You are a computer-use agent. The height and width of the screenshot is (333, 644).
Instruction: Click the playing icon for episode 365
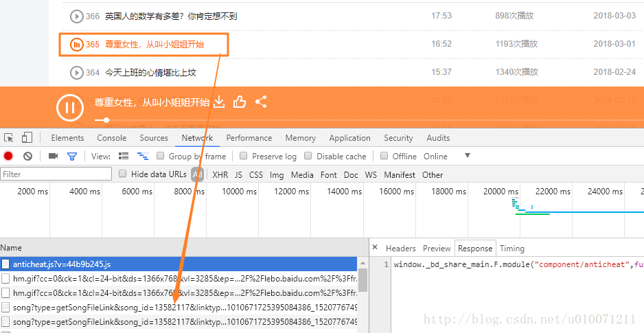pyautogui.click(x=76, y=45)
